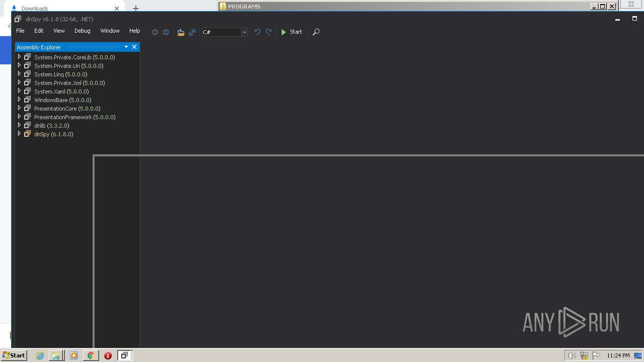Select PresentationFramework (5.0.0.0) assembly
The image size is (644, 362).
coord(74,117)
